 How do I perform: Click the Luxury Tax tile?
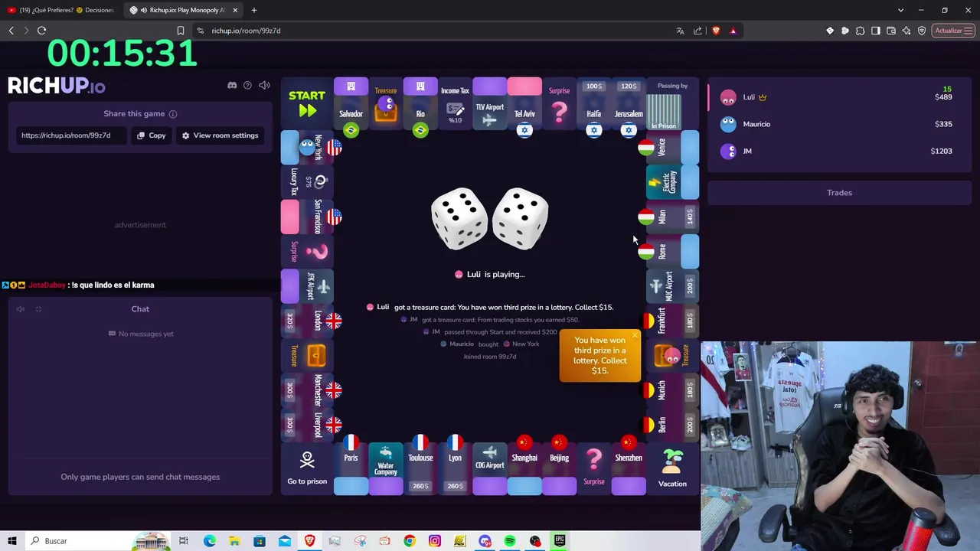307,182
